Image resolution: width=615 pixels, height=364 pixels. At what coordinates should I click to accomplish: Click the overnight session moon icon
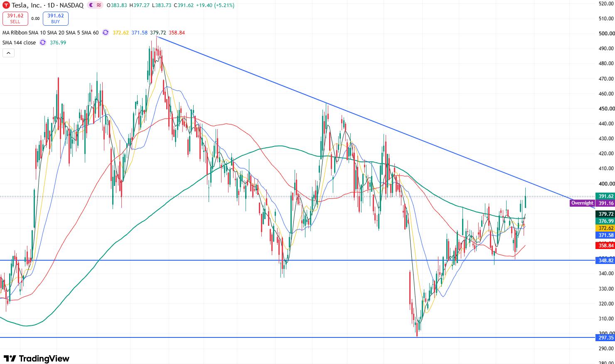(91, 5)
